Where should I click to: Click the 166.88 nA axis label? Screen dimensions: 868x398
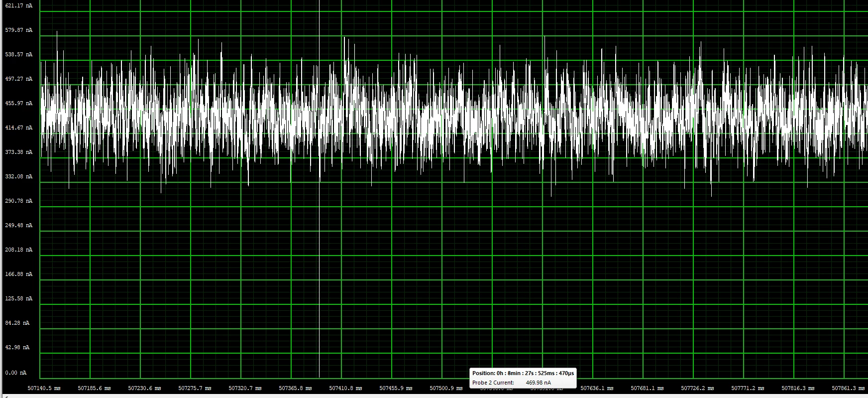(x=19, y=274)
